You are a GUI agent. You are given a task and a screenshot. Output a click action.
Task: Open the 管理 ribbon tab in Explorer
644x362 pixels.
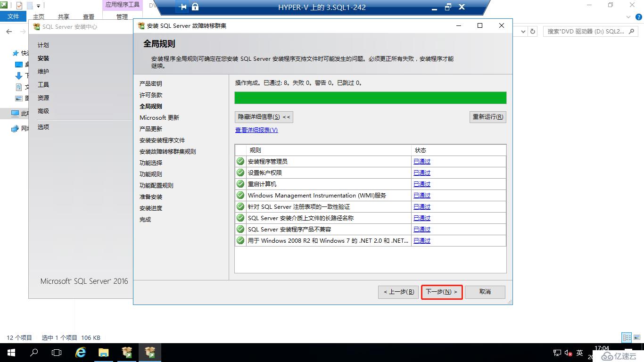122,16
